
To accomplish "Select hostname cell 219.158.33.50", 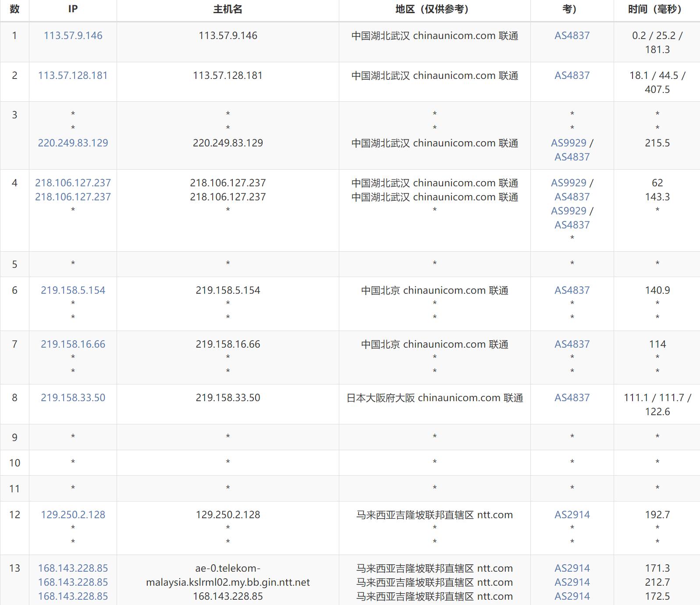I will pyautogui.click(x=228, y=398).
